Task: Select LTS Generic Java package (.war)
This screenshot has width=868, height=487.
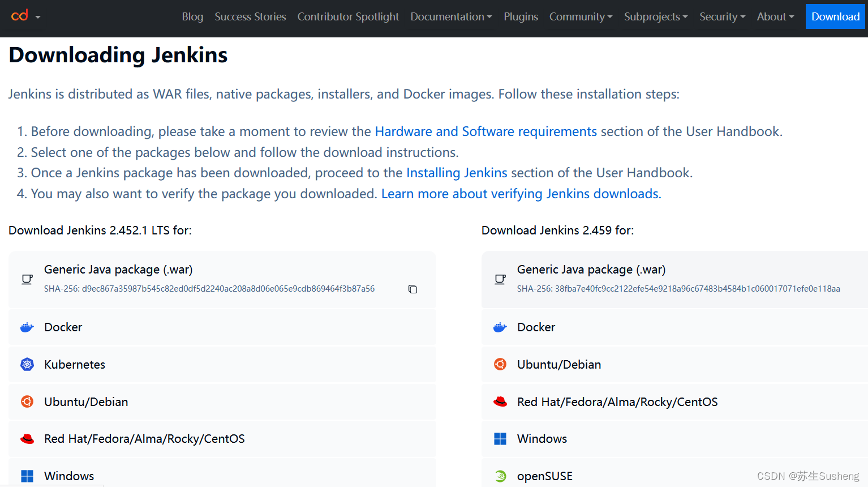Action: [222, 279]
